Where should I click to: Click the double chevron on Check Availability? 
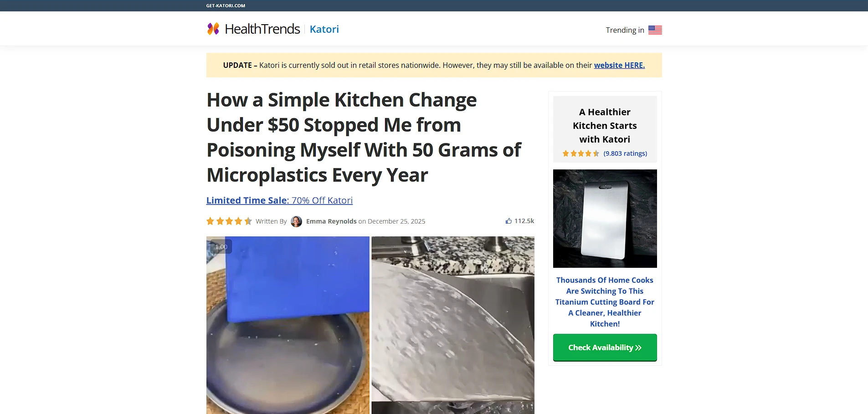click(638, 348)
